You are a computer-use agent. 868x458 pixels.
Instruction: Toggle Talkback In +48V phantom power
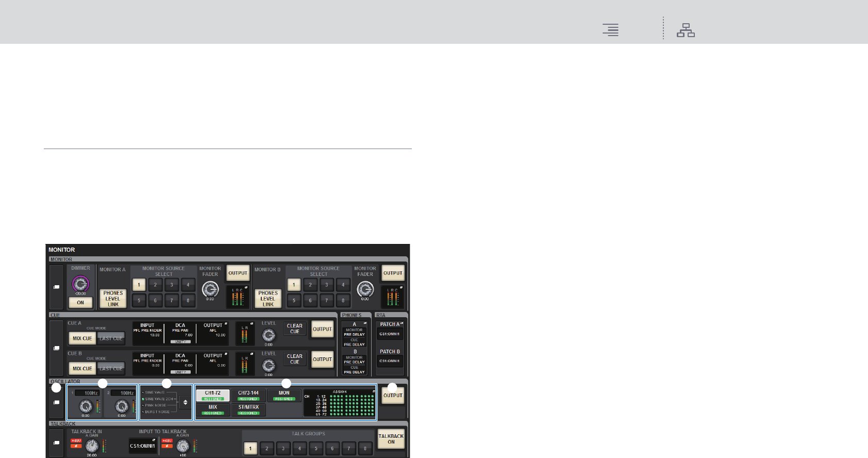pyautogui.click(x=76, y=441)
